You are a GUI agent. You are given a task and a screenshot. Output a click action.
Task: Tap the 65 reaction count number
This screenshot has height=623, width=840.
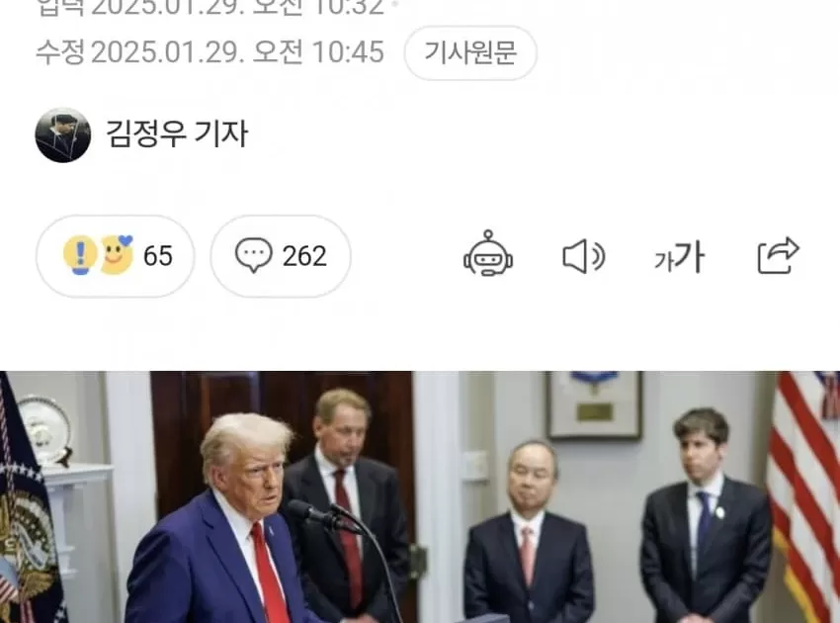tap(158, 256)
